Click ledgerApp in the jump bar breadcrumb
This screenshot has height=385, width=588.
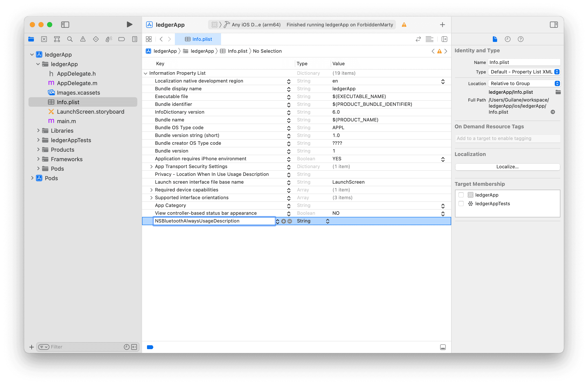pyautogui.click(x=165, y=51)
